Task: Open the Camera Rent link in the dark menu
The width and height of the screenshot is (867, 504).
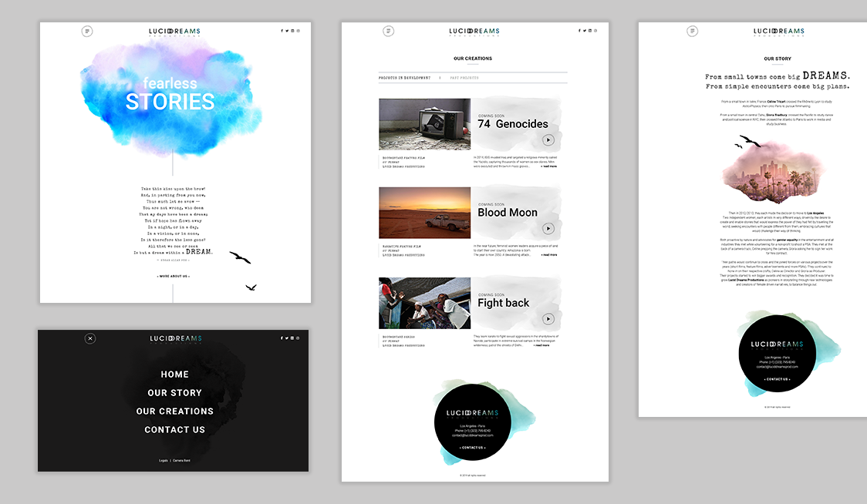Action: [181, 461]
